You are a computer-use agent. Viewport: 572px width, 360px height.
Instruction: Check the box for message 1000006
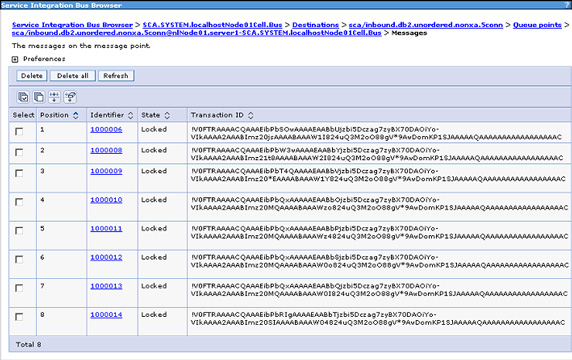point(19,132)
